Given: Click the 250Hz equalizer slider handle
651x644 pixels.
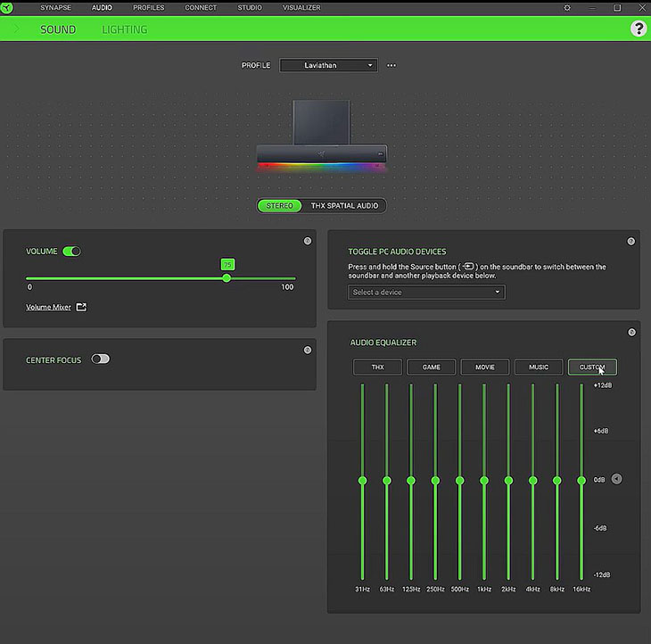Looking at the screenshot, I should point(435,481).
